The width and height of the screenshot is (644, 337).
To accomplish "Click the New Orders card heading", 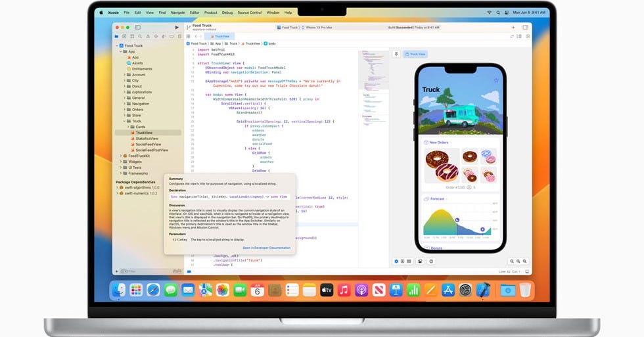I will click(x=436, y=143).
